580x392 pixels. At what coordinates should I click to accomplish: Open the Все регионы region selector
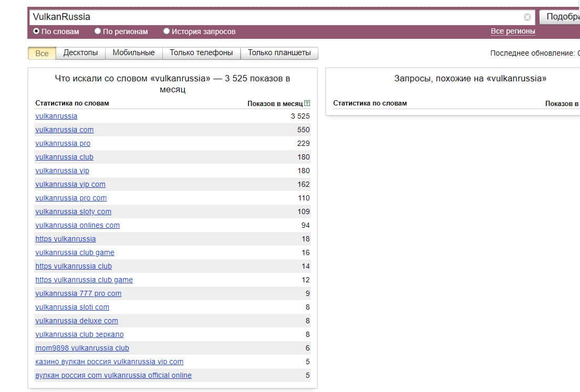click(513, 31)
